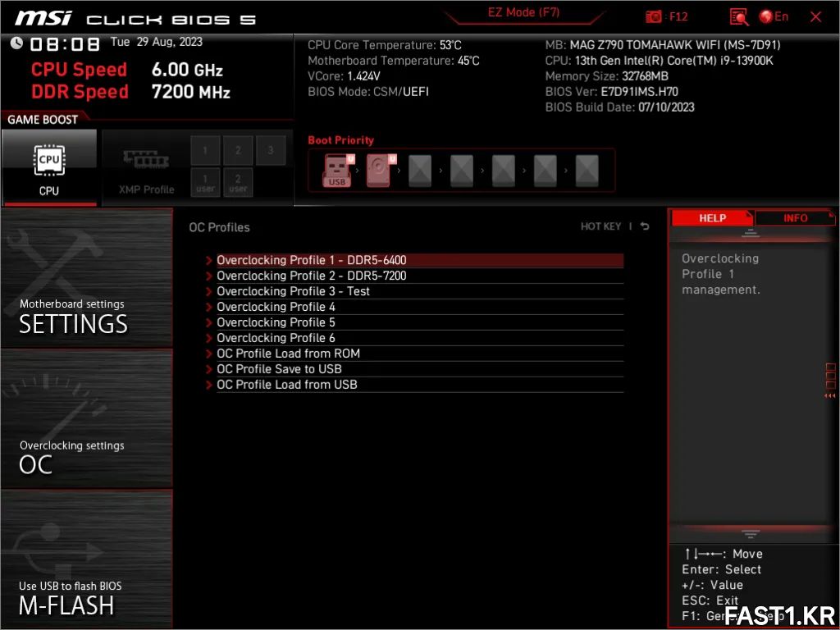Click the GAME BOOST label
Viewport: 840px width, 630px height.
tap(43, 120)
